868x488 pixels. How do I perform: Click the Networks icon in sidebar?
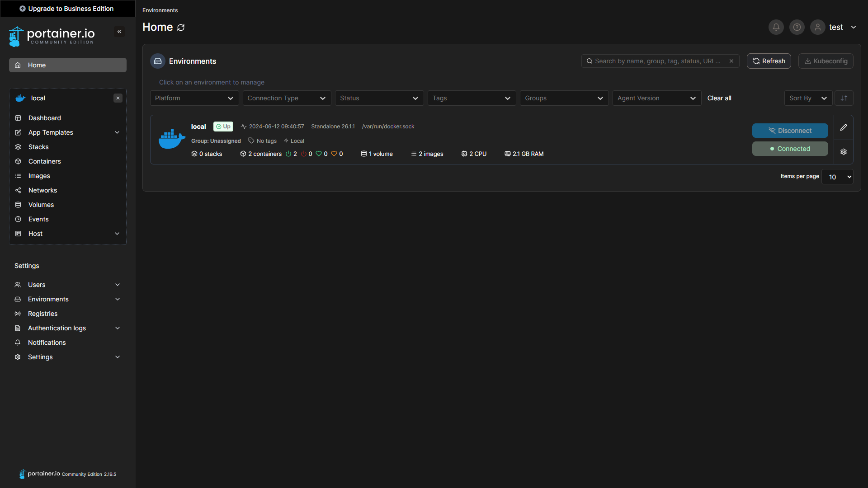(x=18, y=189)
